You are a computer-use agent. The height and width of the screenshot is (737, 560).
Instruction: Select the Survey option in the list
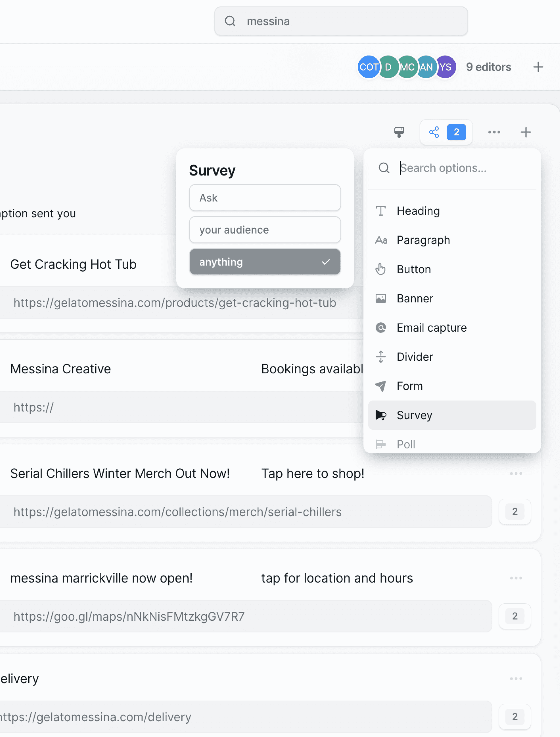point(414,415)
